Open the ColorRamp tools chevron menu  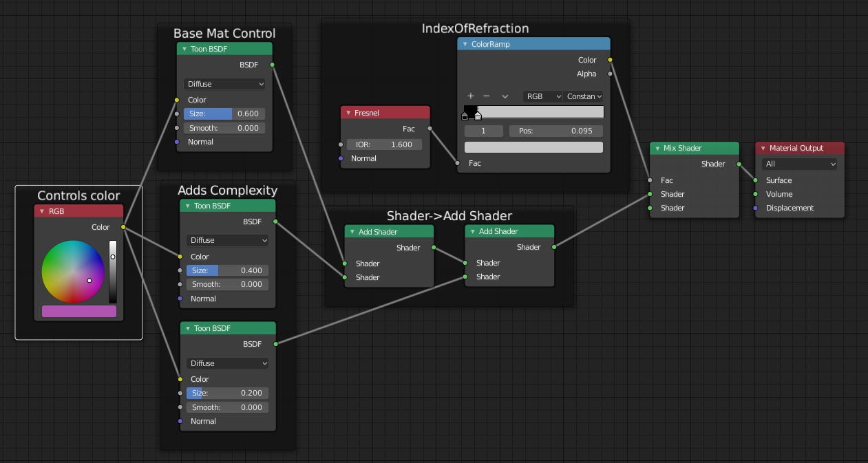(505, 96)
